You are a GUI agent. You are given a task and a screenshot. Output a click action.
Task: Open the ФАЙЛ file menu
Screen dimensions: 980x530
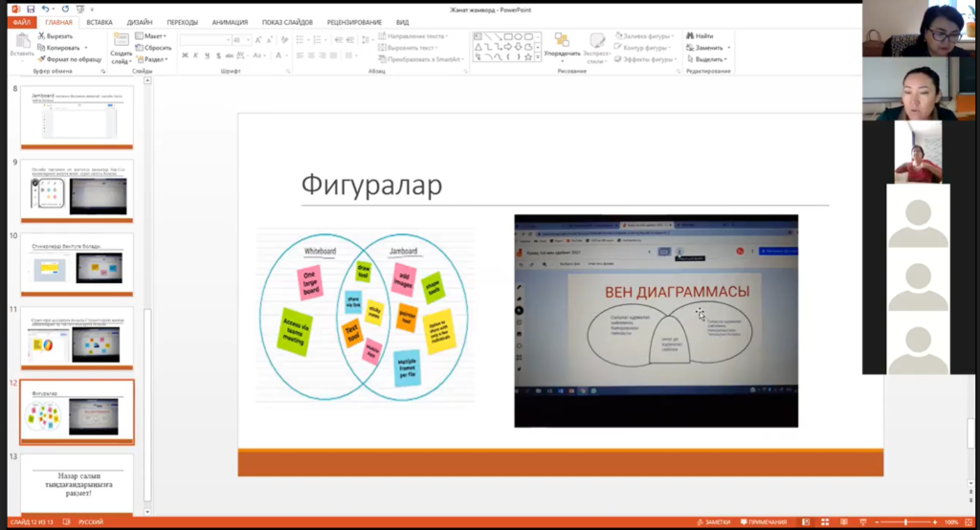[x=21, y=21]
